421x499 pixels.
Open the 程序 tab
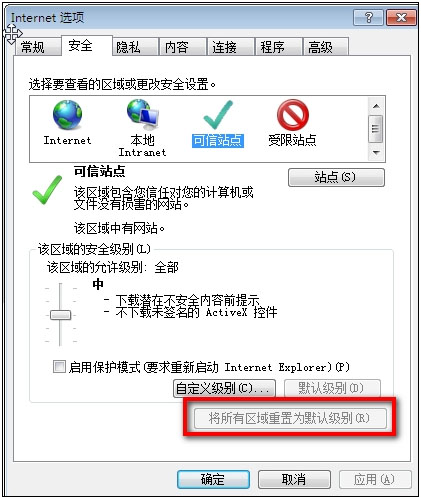coord(272,47)
